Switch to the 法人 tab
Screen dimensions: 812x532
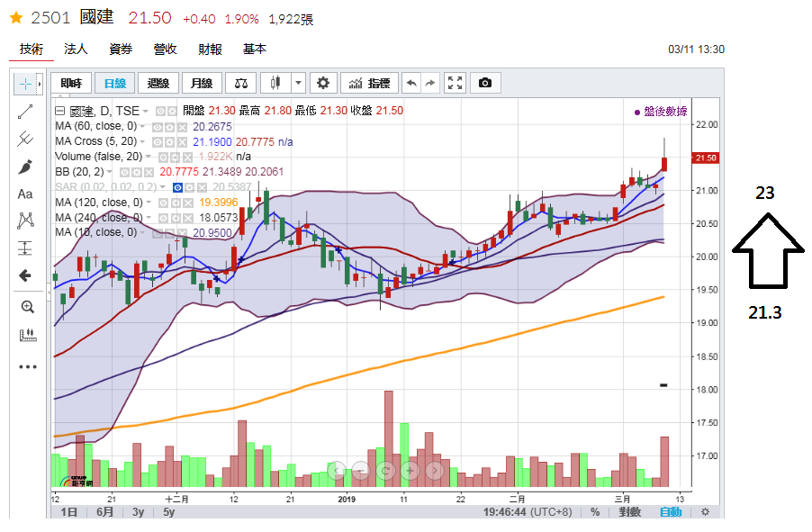[76, 50]
